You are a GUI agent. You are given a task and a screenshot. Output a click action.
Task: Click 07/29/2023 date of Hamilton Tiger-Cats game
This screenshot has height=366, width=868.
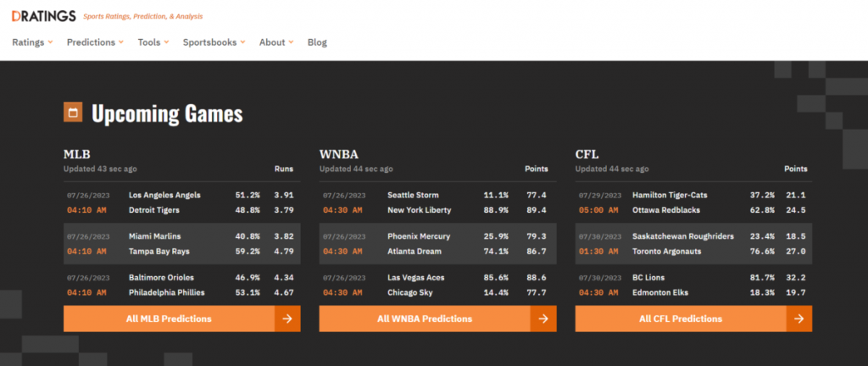click(600, 195)
